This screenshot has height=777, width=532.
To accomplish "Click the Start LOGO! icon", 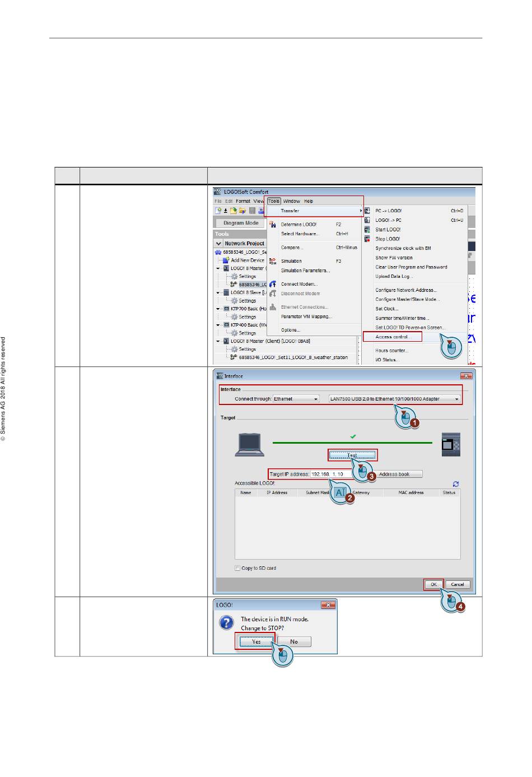I will [x=367, y=229].
